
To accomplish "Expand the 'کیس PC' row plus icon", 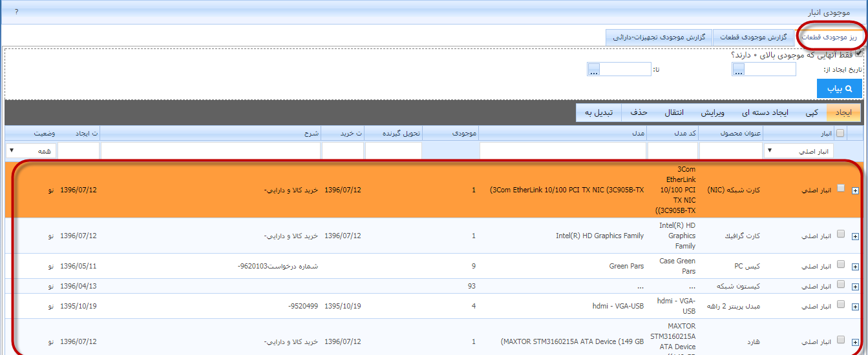I will coord(856,267).
